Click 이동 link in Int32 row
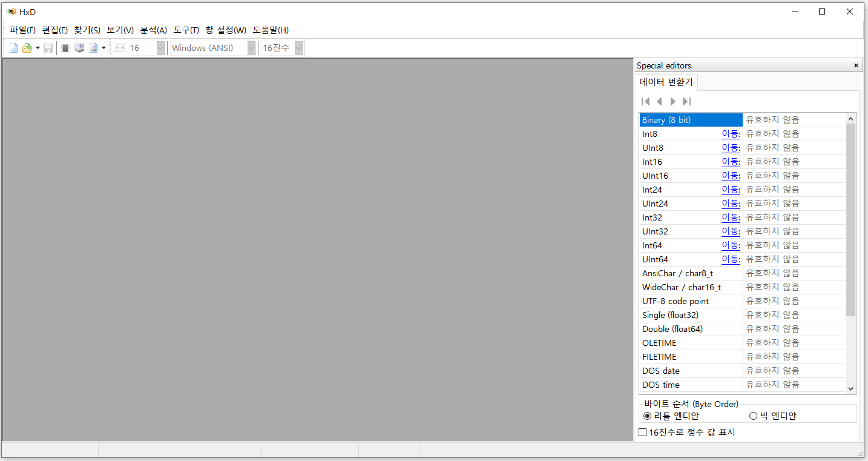868x461 pixels. click(x=731, y=217)
